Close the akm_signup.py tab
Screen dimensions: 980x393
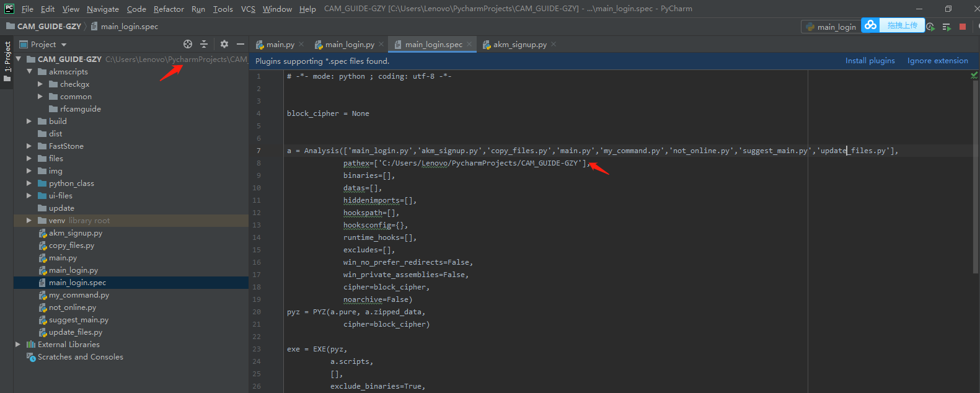pyautogui.click(x=554, y=44)
